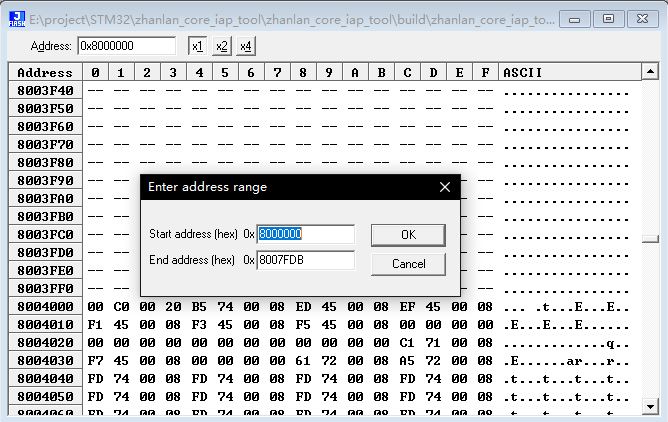Click byte C0 in row 8004000
The height and width of the screenshot is (422, 668).
121,307
